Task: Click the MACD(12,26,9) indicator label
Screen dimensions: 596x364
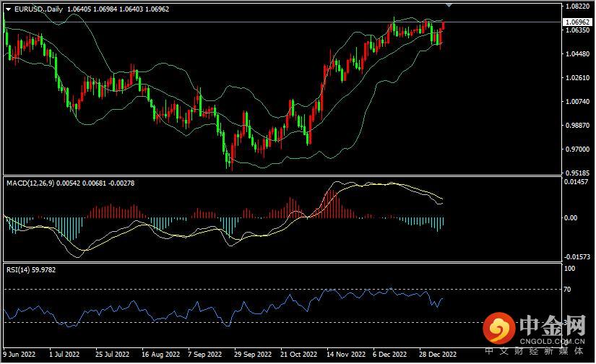Action: pos(32,183)
